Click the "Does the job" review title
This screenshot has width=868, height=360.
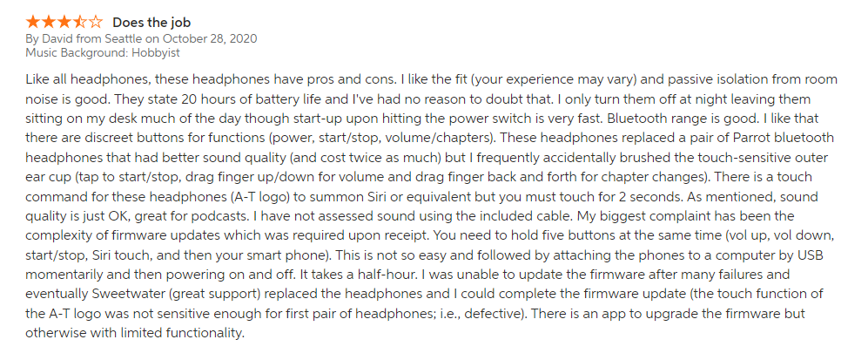pyautogui.click(x=151, y=23)
